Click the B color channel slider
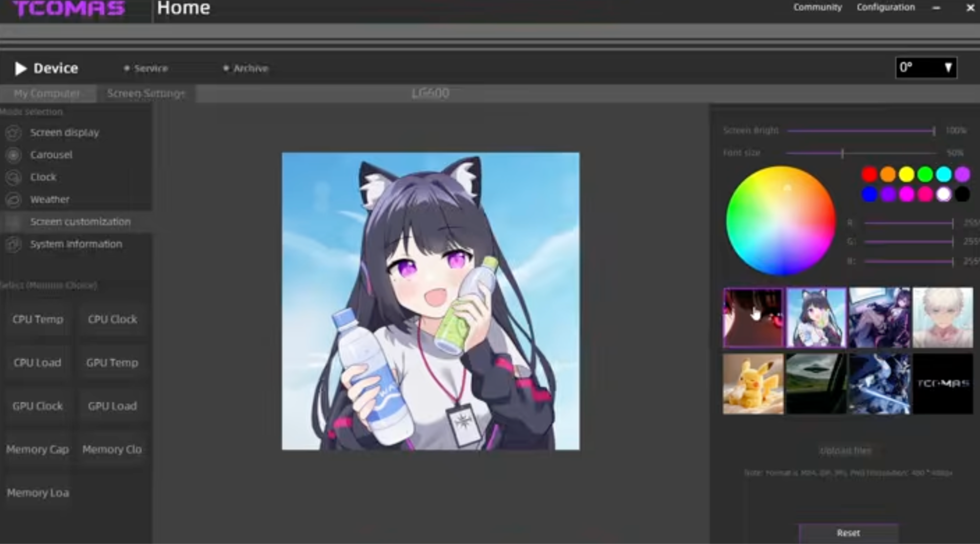The height and width of the screenshot is (544, 980). click(x=909, y=261)
